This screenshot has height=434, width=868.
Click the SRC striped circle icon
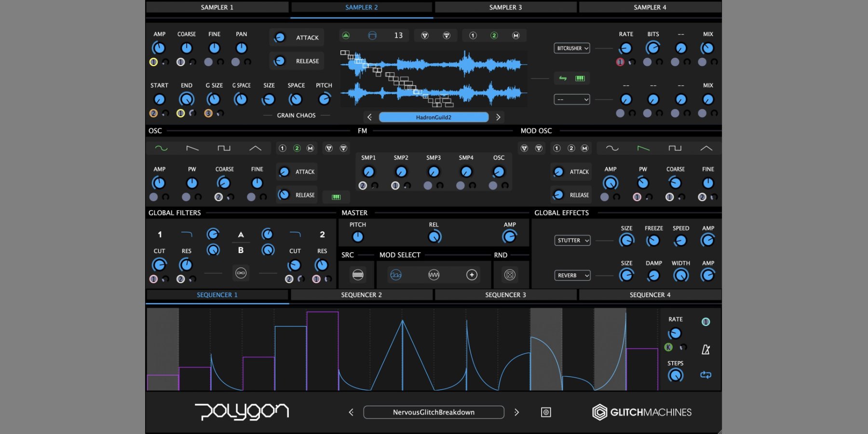click(x=358, y=275)
